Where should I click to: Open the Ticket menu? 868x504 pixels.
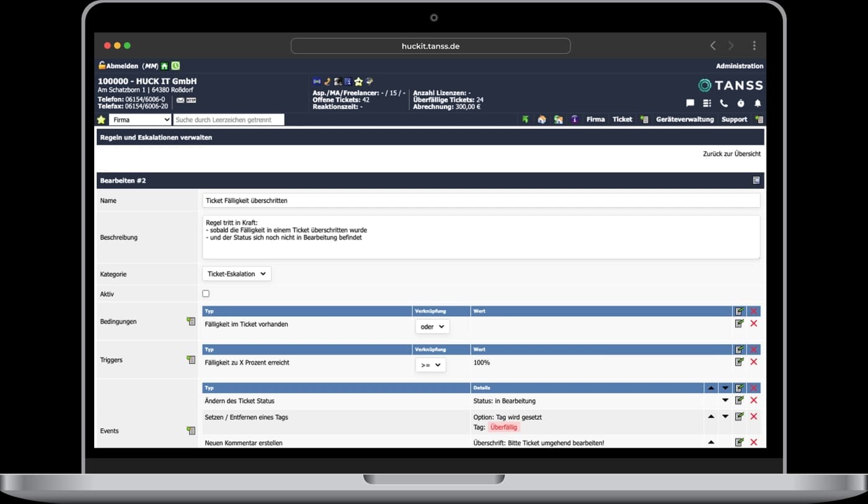pyautogui.click(x=622, y=120)
